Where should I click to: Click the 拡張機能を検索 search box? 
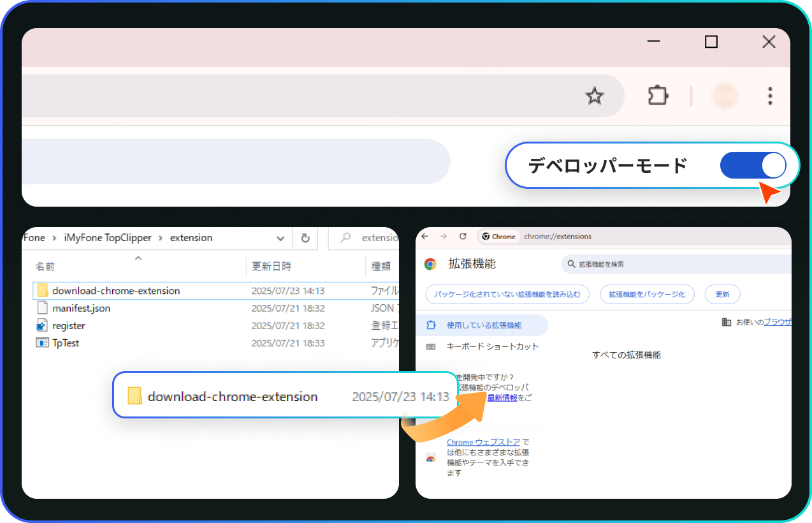tap(676, 264)
